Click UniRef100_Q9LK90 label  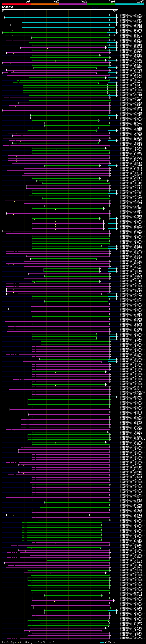pyautogui.click(x=131, y=296)
